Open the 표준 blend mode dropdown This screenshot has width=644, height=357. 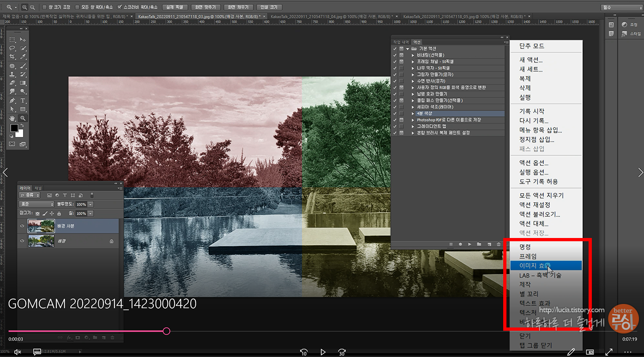pos(36,204)
